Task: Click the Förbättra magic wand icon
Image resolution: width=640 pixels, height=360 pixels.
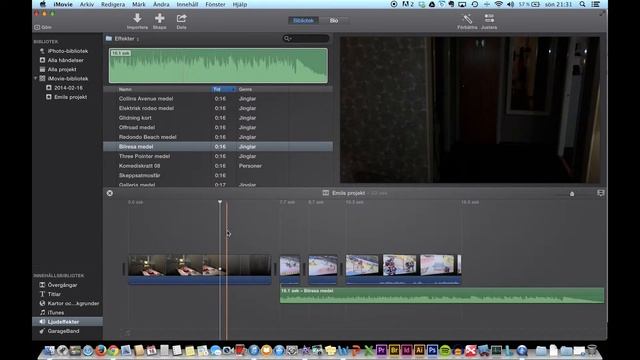Action: [467, 18]
